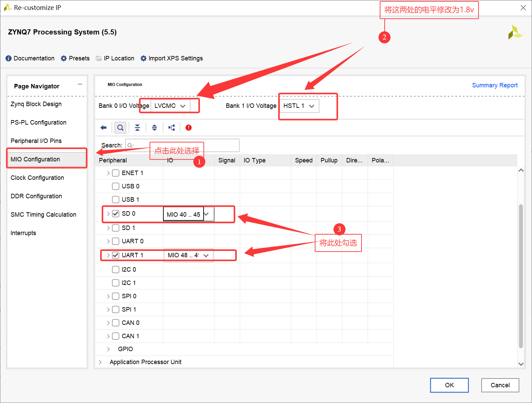Click the back arrow toolbar icon
Image resolution: width=532 pixels, height=403 pixels.
[x=104, y=128]
